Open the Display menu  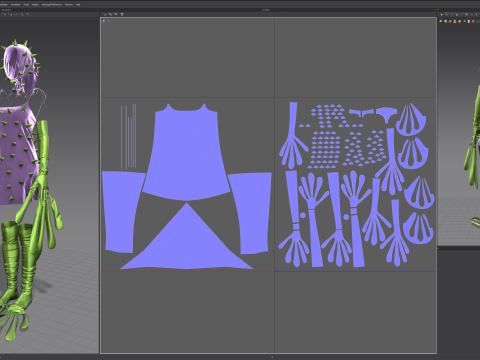(x=35, y=4)
